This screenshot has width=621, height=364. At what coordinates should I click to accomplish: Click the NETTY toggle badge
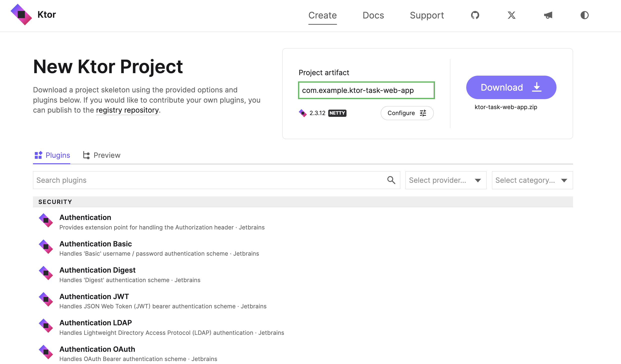(337, 113)
